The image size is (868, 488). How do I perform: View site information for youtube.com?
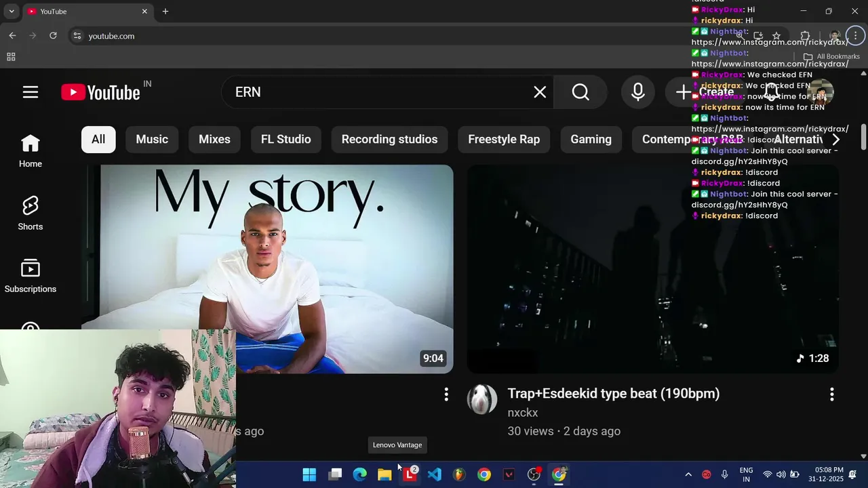click(x=77, y=36)
